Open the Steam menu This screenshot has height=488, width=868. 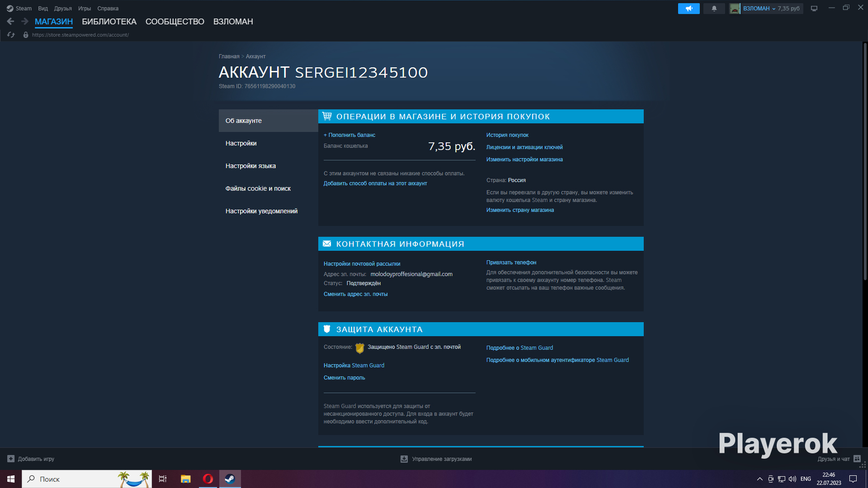pyautogui.click(x=20, y=8)
